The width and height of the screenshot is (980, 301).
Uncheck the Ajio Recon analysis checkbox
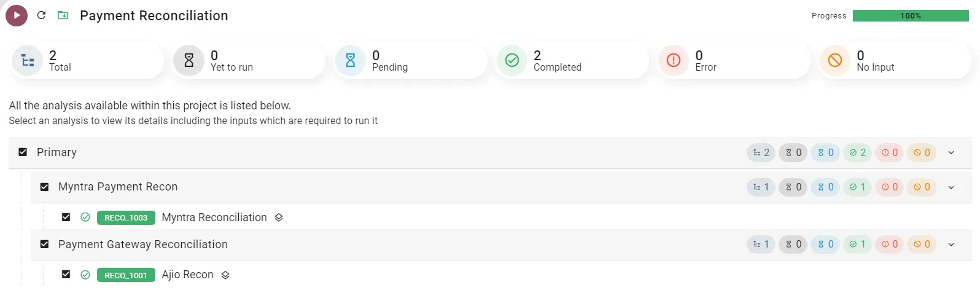pyautogui.click(x=66, y=275)
